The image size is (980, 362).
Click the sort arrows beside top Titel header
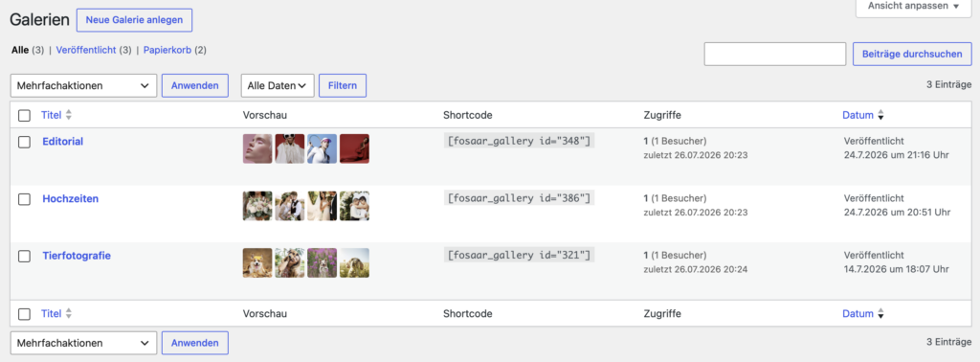[x=69, y=115]
